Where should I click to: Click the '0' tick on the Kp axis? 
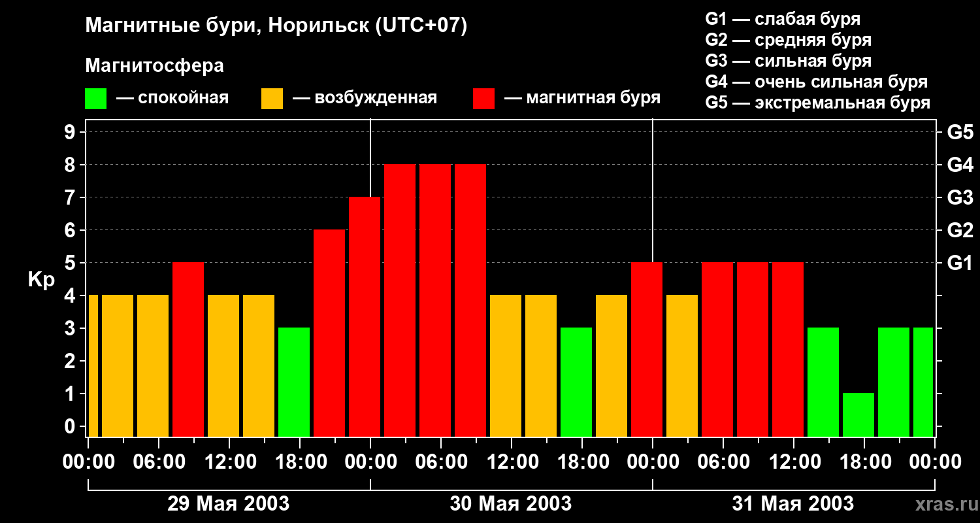[x=71, y=426]
